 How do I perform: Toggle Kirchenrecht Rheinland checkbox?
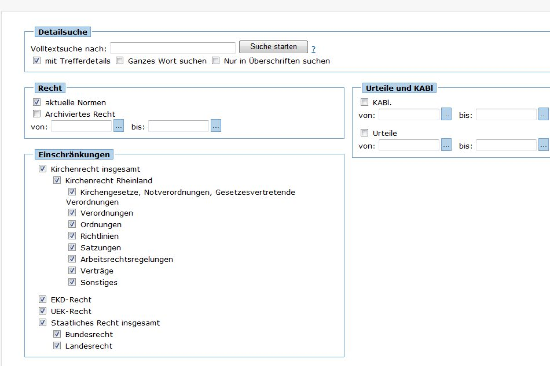pos(57,180)
